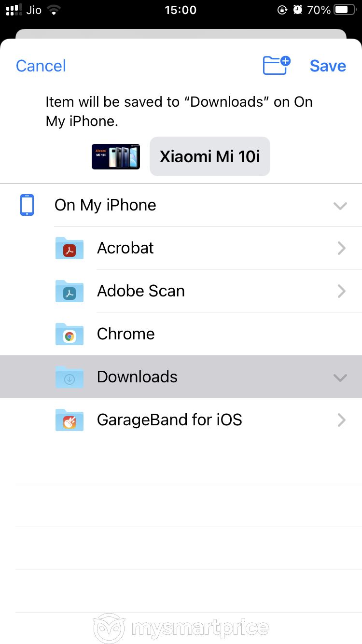
Task: Collapse the Downloads folder chevron
Action: click(340, 378)
